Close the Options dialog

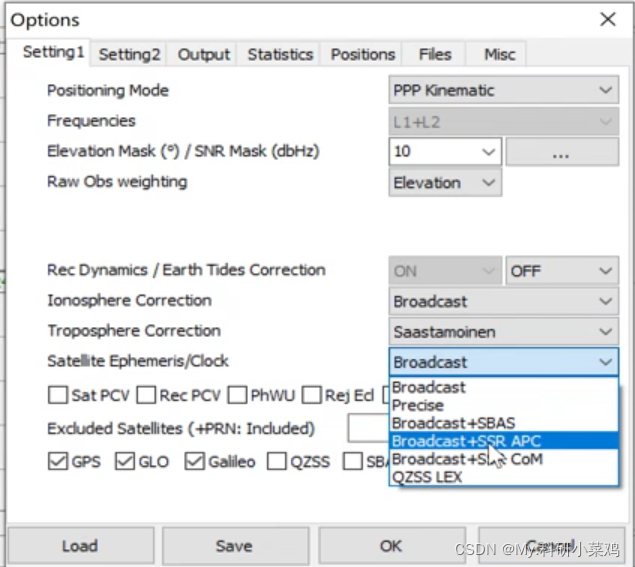[x=608, y=19]
